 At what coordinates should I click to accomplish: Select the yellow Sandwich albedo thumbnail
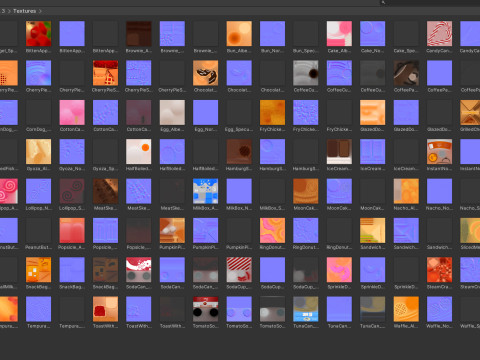(x=373, y=230)
